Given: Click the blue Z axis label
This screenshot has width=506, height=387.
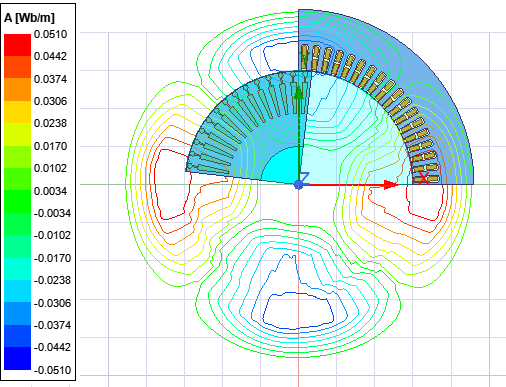Looking at the screenshot, I should coord(305,177).
